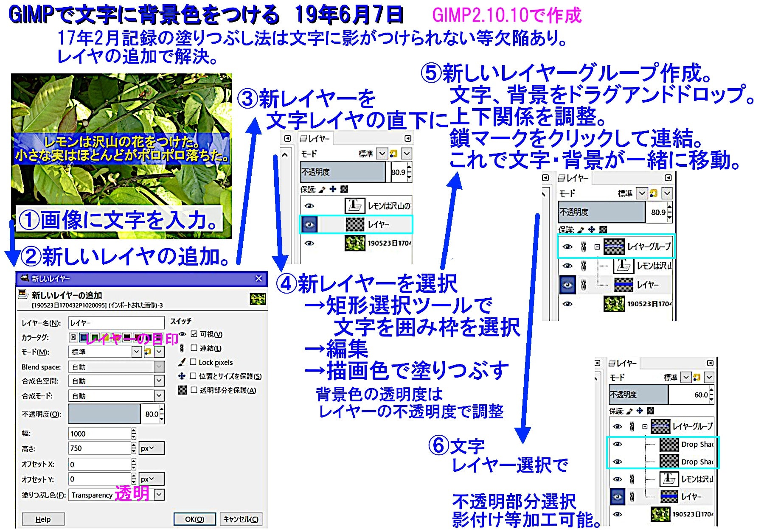Viewport: 764px width, 532px height.
Task: Click the lock position icon in the 80.9 opacity group panel
Action: click(592, 230)
